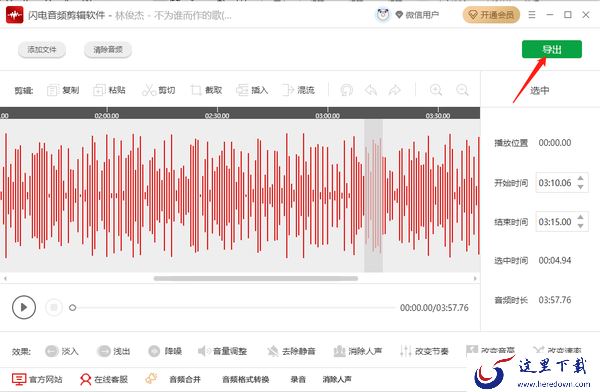
Task: Stop playback with the stop button
Action: [x=54, y=307]
